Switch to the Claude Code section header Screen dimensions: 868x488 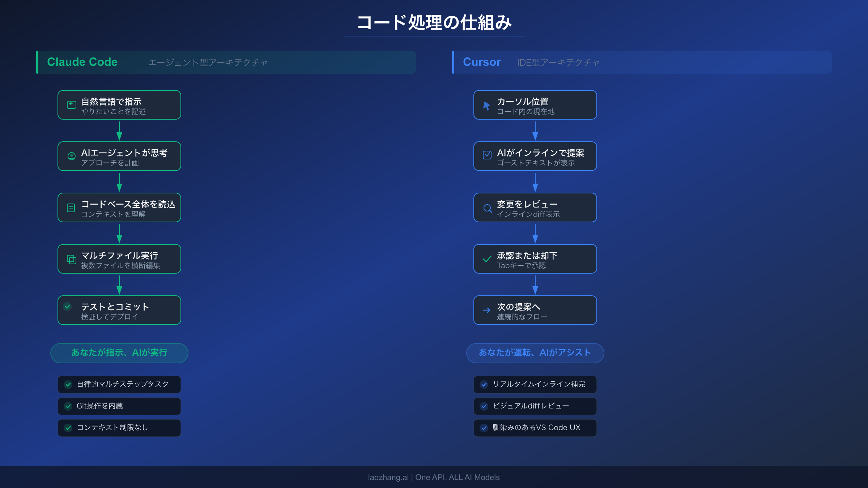82,62
